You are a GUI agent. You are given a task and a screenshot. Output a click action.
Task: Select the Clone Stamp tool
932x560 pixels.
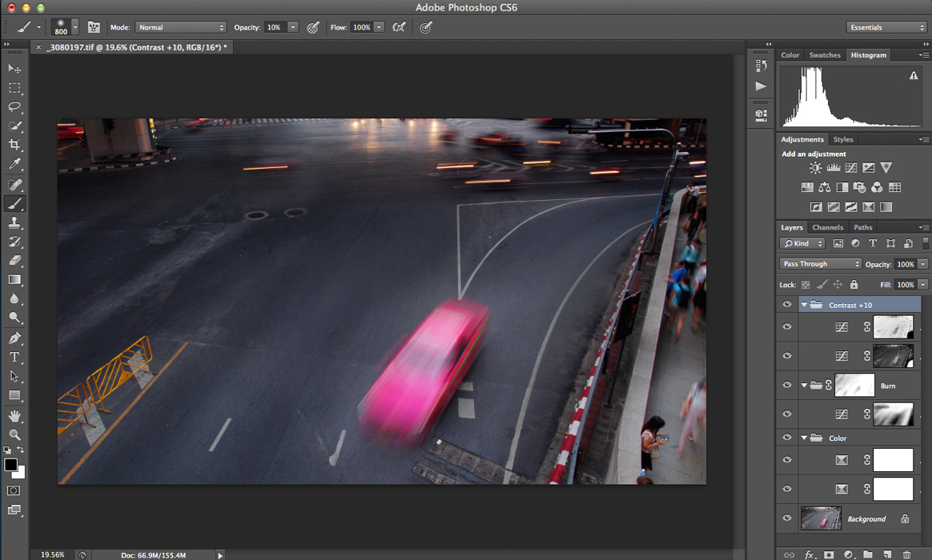pyautogui.click(x=14, y=223)
